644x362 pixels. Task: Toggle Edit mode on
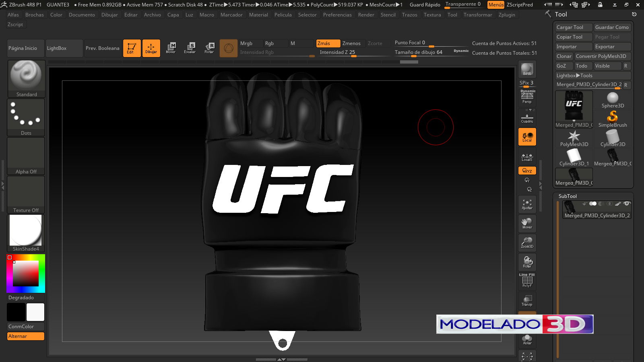[132, 48]
